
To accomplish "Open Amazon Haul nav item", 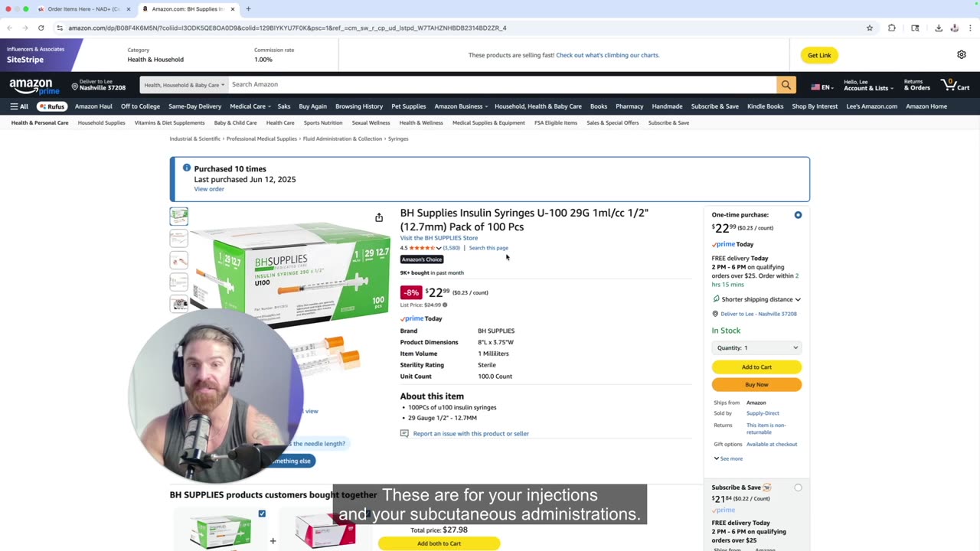I will pyautogui.click(x=93, y=106).
